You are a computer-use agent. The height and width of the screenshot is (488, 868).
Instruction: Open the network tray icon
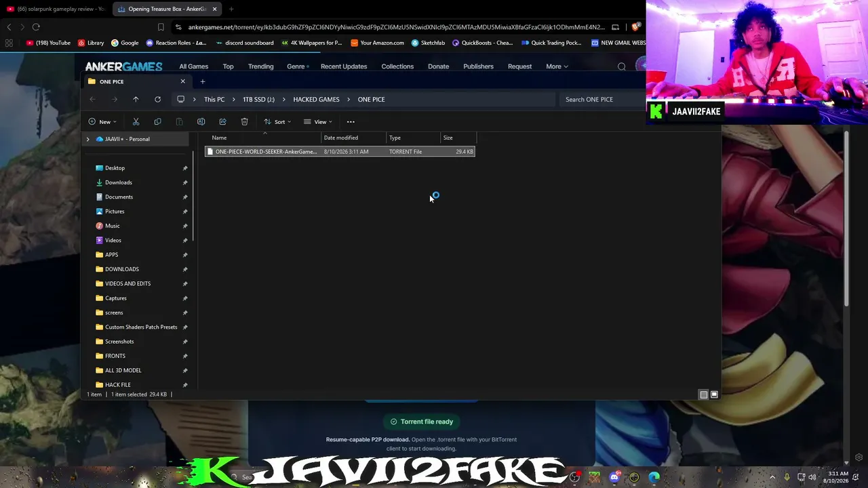click(x=800, y=477)
